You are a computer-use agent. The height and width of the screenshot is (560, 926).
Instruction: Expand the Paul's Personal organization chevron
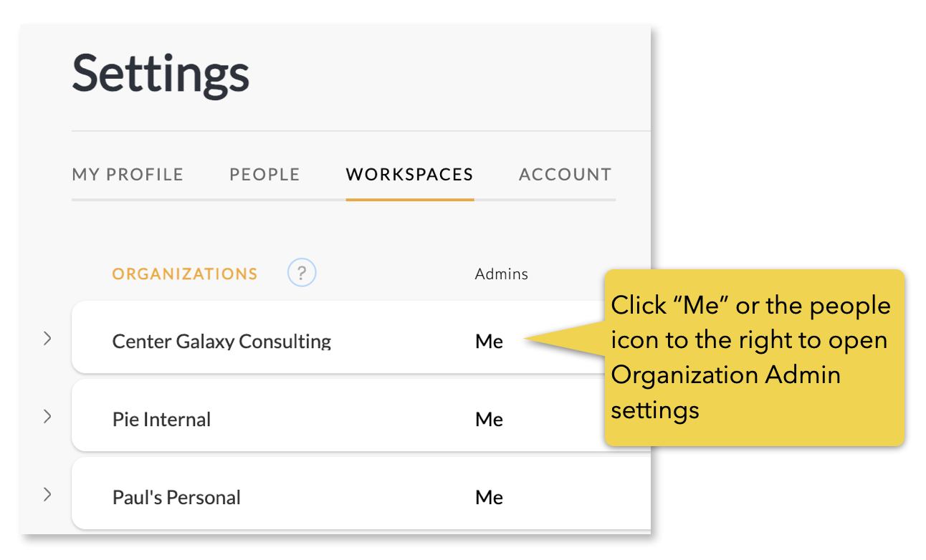pyautogui.click(x=47, y=494)
